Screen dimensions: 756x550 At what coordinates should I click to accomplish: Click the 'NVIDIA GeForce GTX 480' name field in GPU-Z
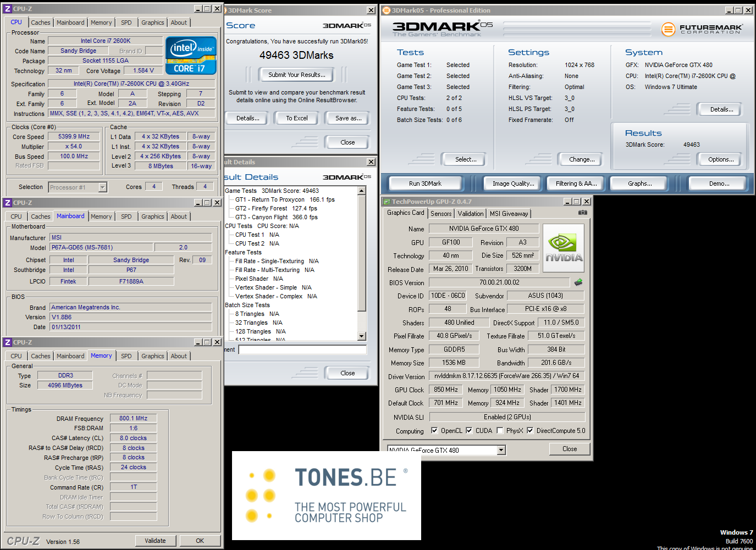(484, 229)
